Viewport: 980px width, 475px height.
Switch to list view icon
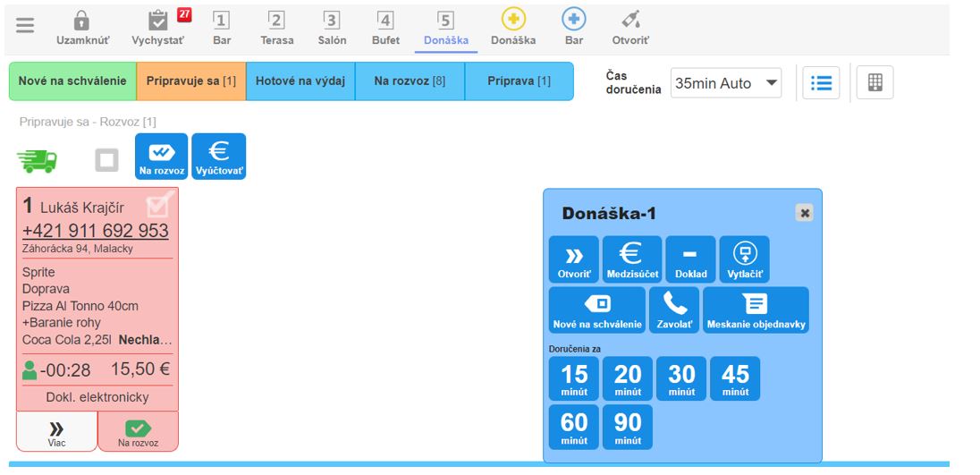point(821,83)
